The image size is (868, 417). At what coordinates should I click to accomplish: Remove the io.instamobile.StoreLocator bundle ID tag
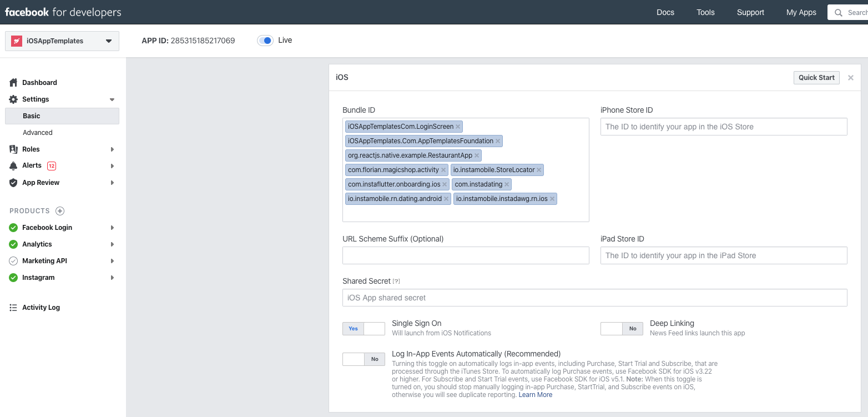(x=539, y=170)
